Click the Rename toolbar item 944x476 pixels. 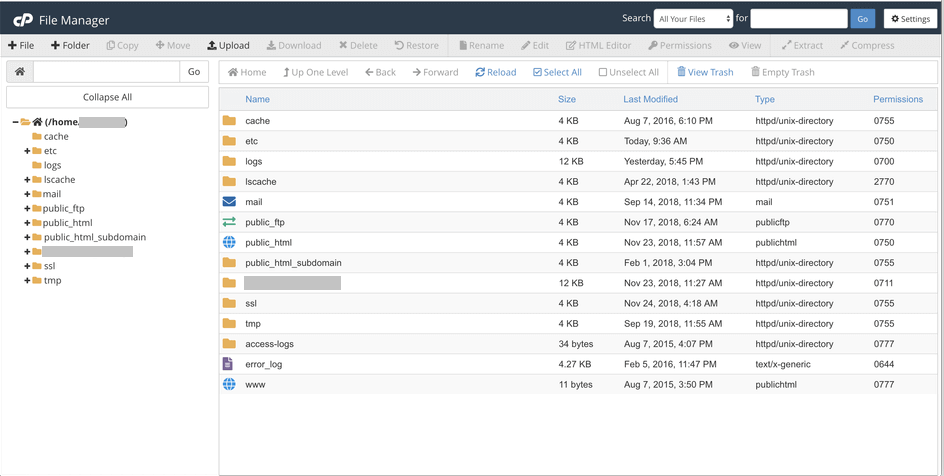pos(482,45)
